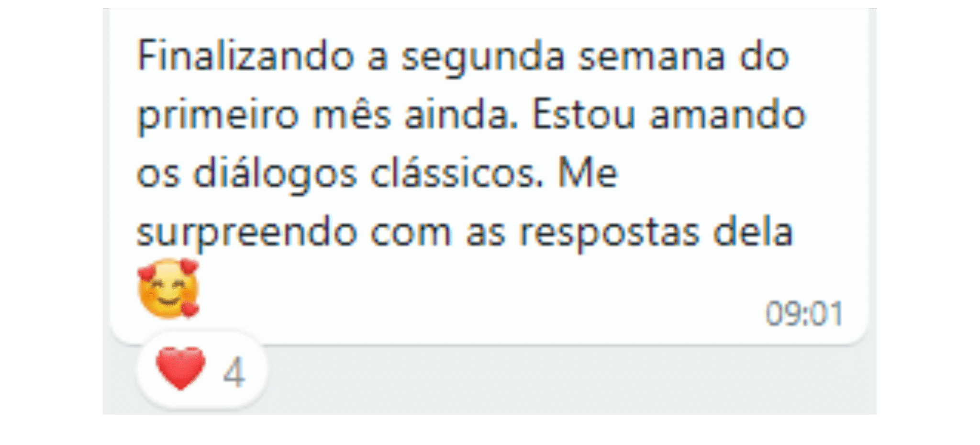This screenshot has height=445, width=980.
Task: Click the red heart reaction icon
Action: 180,368
